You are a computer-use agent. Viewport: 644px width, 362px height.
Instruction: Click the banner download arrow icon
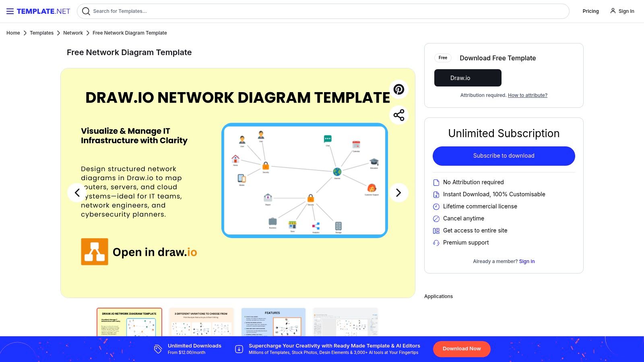click(x=239, y=349)
